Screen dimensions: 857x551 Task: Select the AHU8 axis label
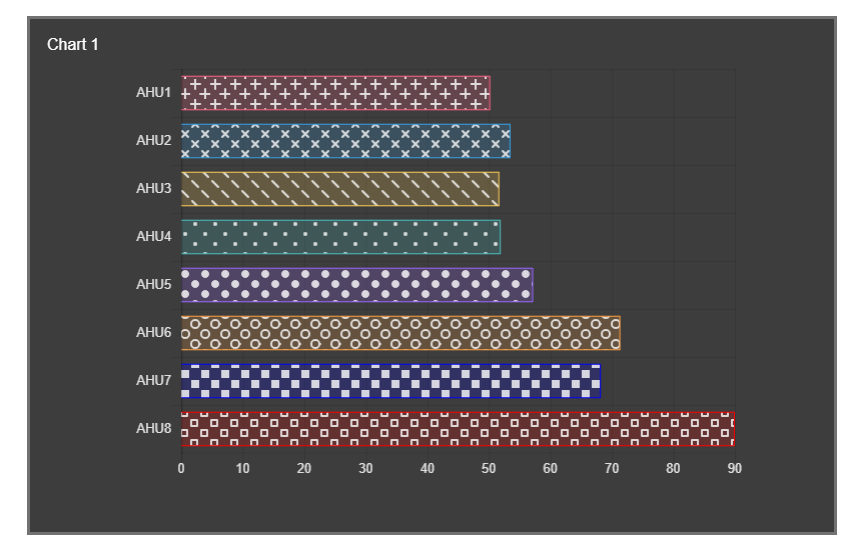coord(154,429)
